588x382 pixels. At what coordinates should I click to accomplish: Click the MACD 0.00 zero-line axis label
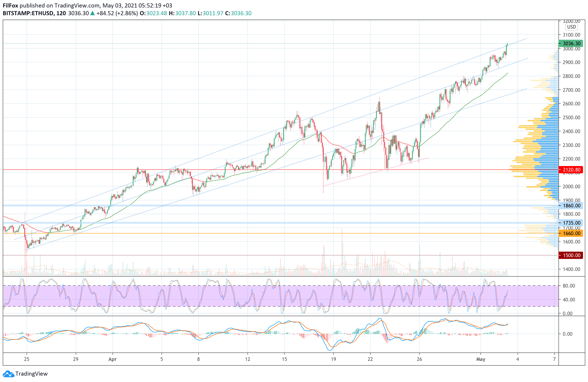pos(568,334)
